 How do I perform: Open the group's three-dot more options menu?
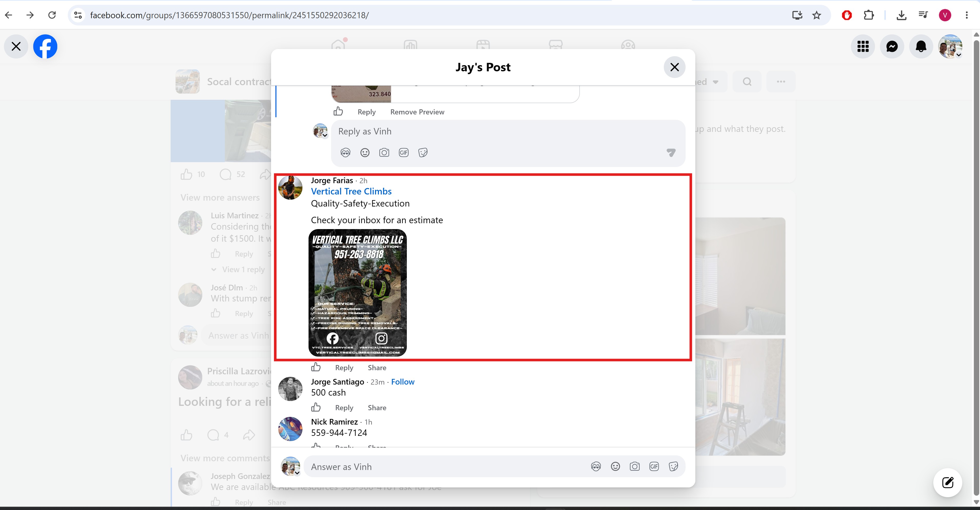tap(781, 82)
